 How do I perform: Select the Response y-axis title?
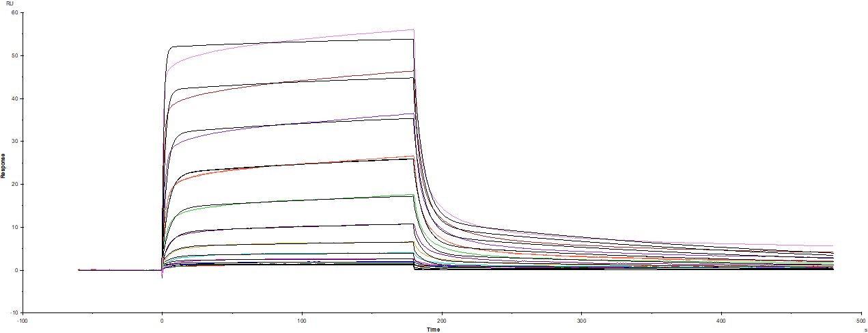click(x=3, y=164)
